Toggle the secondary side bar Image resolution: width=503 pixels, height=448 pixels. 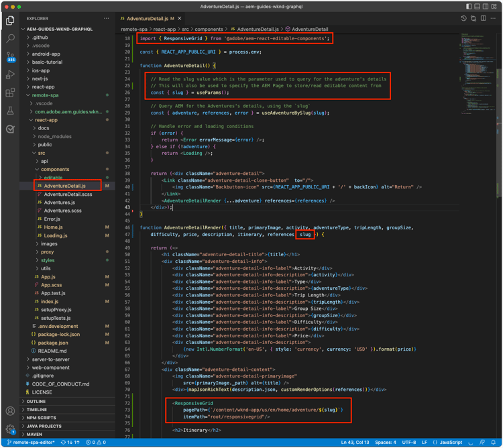[486, 7]
